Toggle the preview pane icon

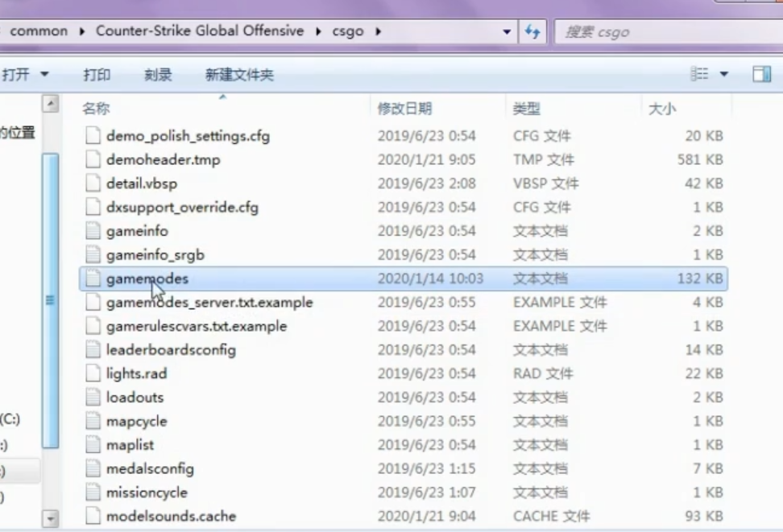762,74
